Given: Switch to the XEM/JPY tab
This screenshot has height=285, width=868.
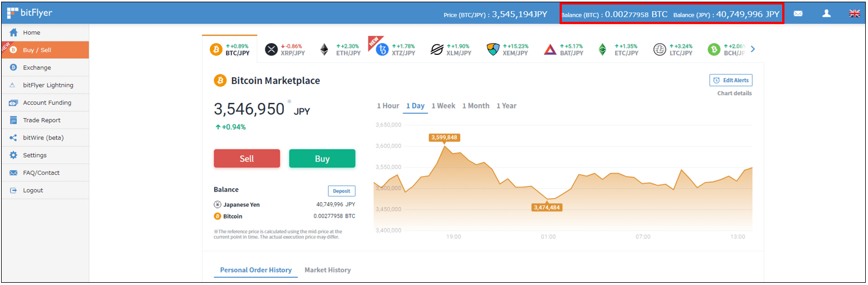Looking at the screenshot, I should click(x=507, y=49).
